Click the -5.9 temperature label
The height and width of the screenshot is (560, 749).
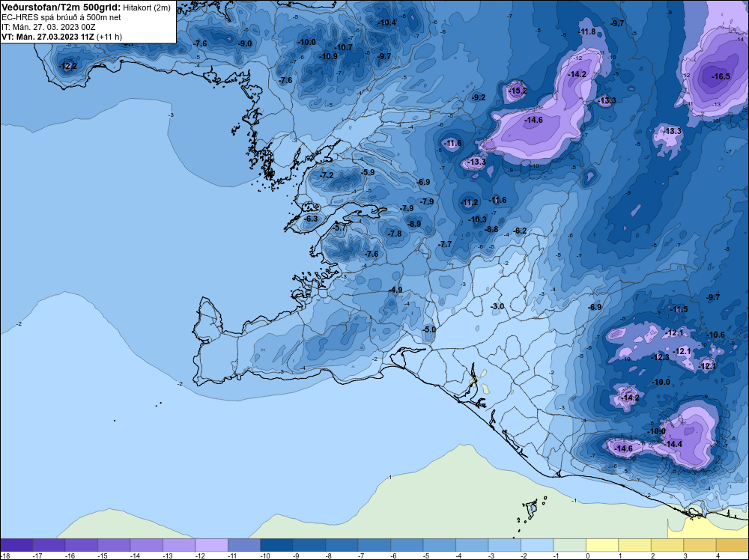point(368,172)
